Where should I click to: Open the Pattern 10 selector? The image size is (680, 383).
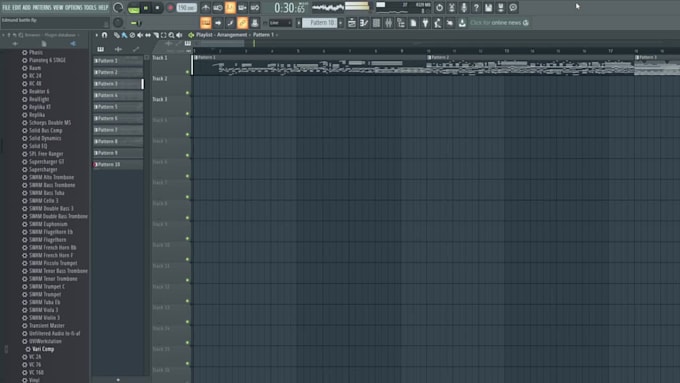click(x=320, y=23)
